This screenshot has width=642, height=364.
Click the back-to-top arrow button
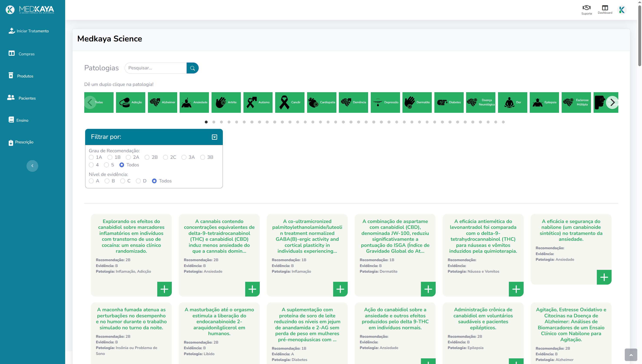coord(631,355)
